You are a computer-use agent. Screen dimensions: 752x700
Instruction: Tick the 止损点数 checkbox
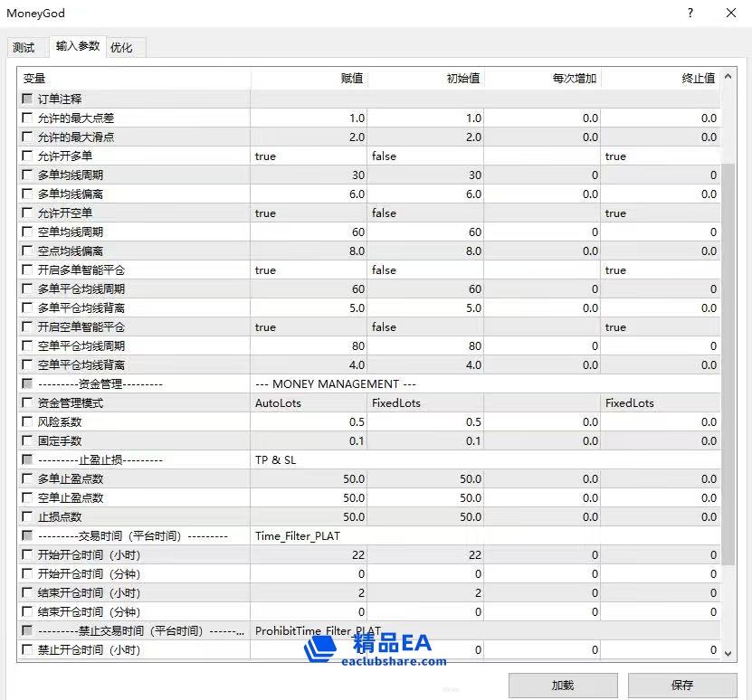[x=27, y=516]
